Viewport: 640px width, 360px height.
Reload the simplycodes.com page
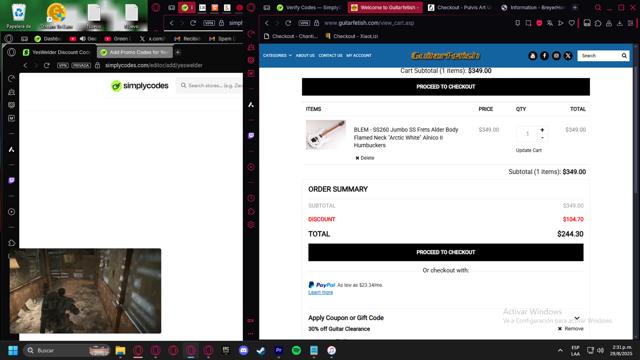pos(47,65)
